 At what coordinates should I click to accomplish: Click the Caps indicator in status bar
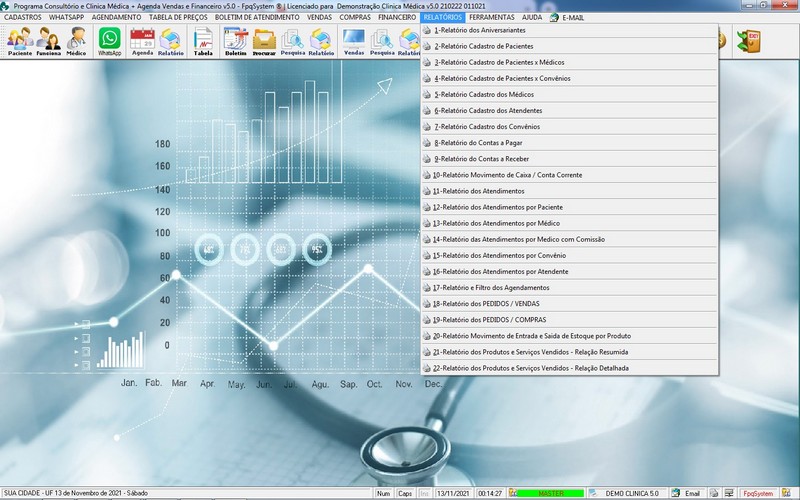coord(405,493)
